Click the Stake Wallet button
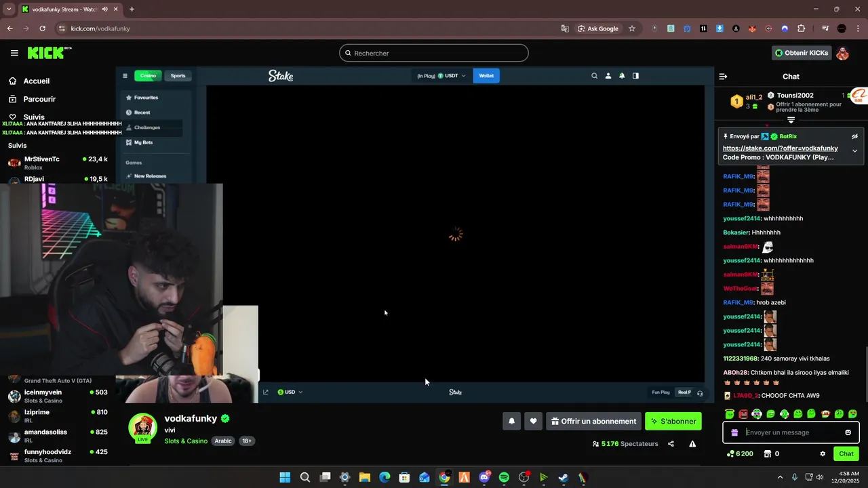This screenshot has height=488, width=868. [486, 76]
